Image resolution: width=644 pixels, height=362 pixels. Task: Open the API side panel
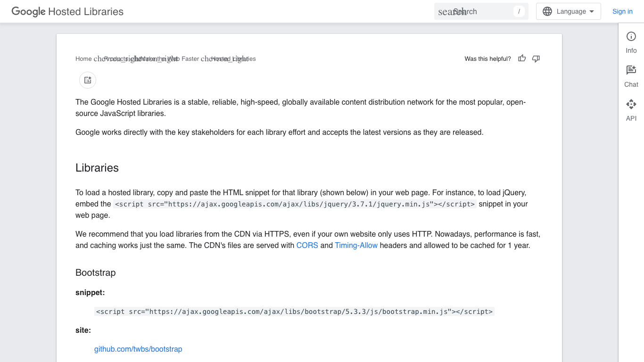coord(631,110)
